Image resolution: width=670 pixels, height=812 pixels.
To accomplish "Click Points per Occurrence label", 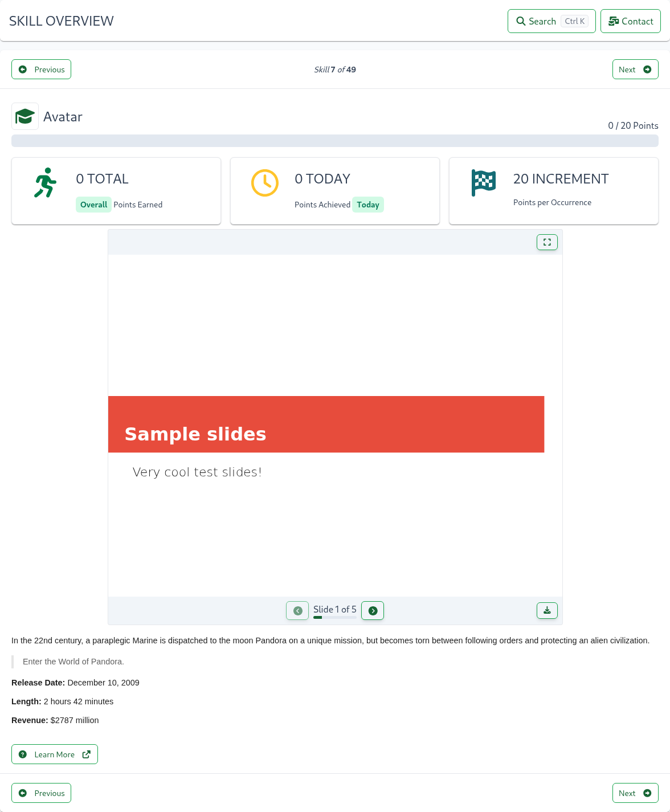I will coord(552,202).
